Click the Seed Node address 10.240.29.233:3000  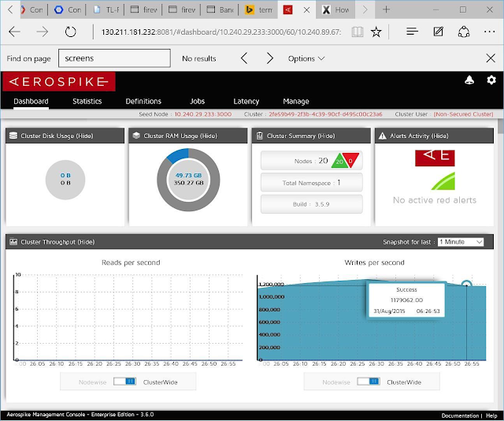203,114
